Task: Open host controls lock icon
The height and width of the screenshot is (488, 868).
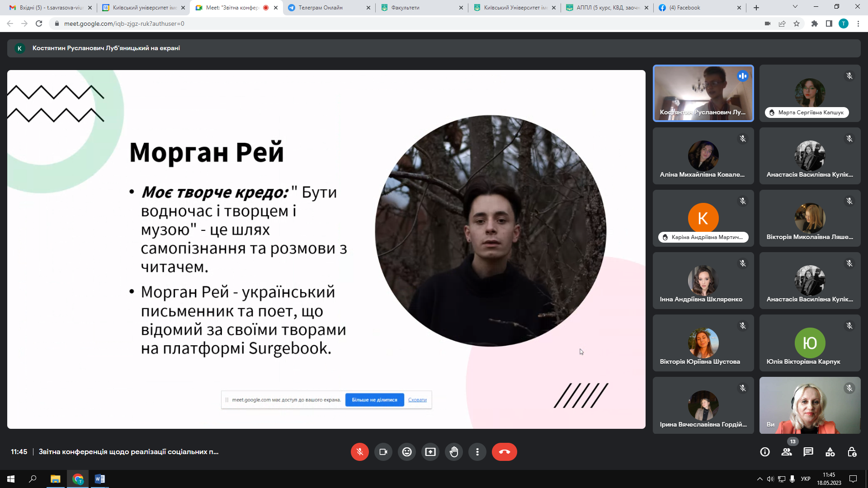Action: pyautogui.click(x=852, y=452)
